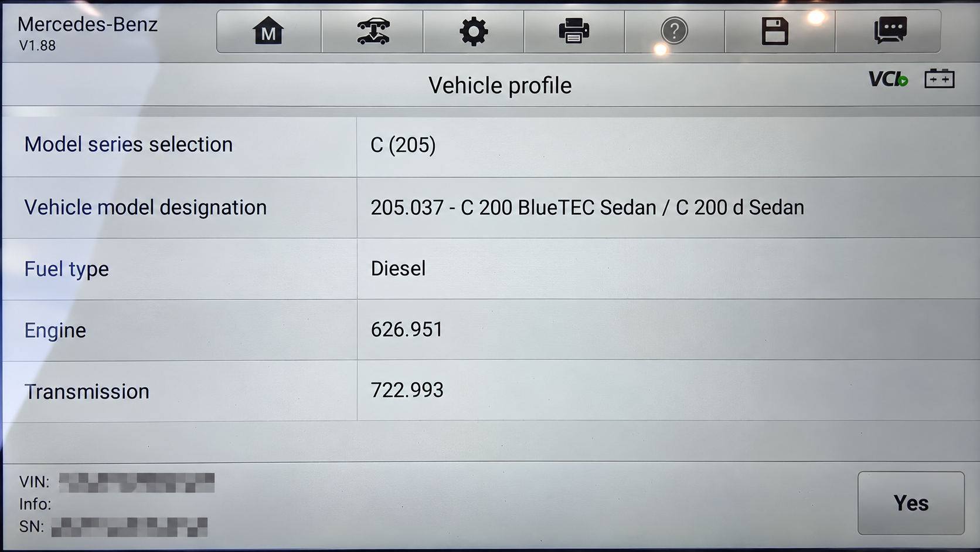Screen dimensions: 980x552
Task: Tap the SN label
Action: [x=31, y=527]
